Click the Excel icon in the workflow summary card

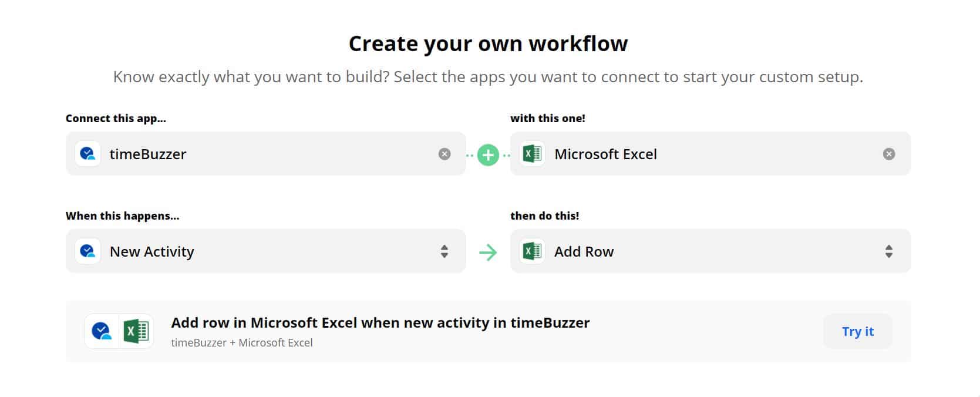coord(136,331)
